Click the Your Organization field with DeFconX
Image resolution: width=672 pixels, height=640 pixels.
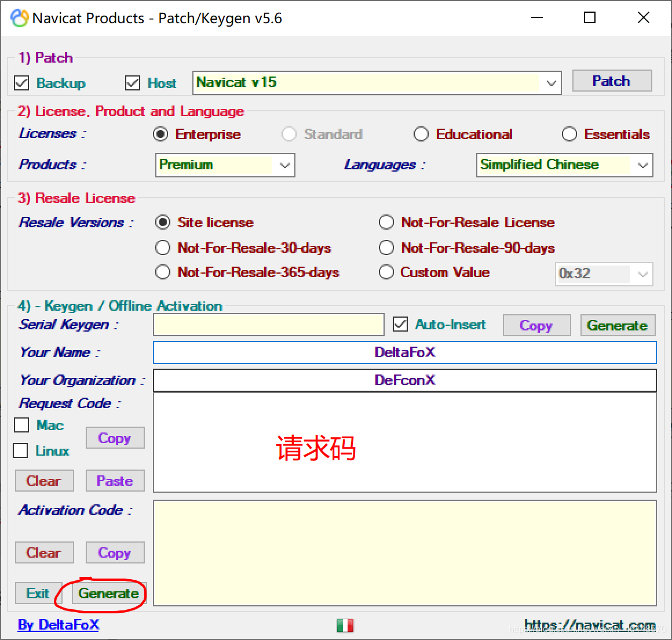click(x=404, y=380)
